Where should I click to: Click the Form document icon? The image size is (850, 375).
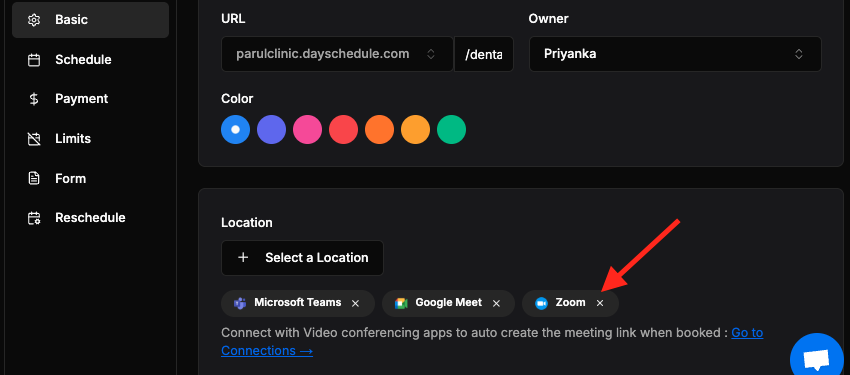point(34,178)
